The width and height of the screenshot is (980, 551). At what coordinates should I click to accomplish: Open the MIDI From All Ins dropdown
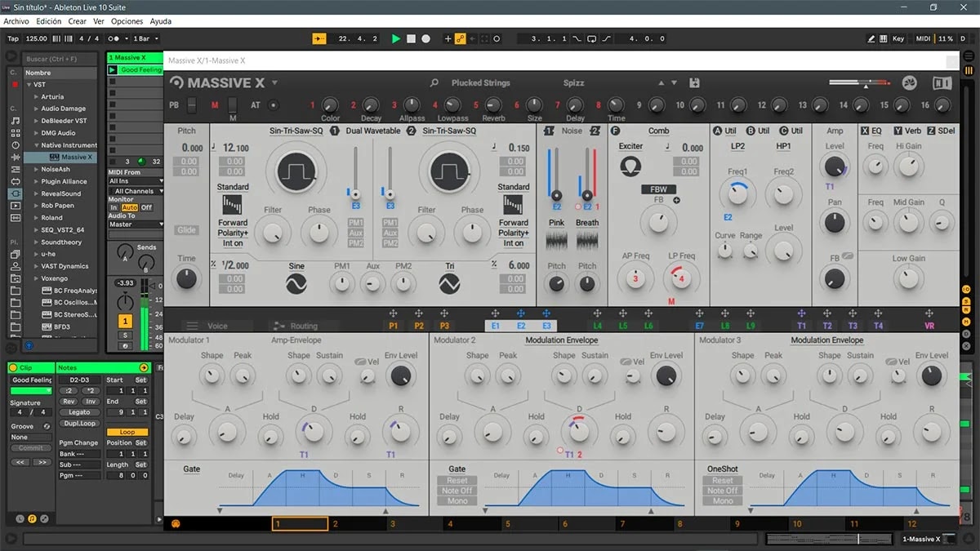(136, 181)
